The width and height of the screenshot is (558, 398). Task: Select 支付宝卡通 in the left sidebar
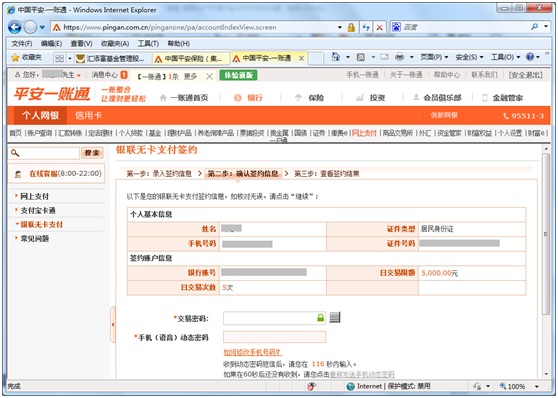click(38, 210)
